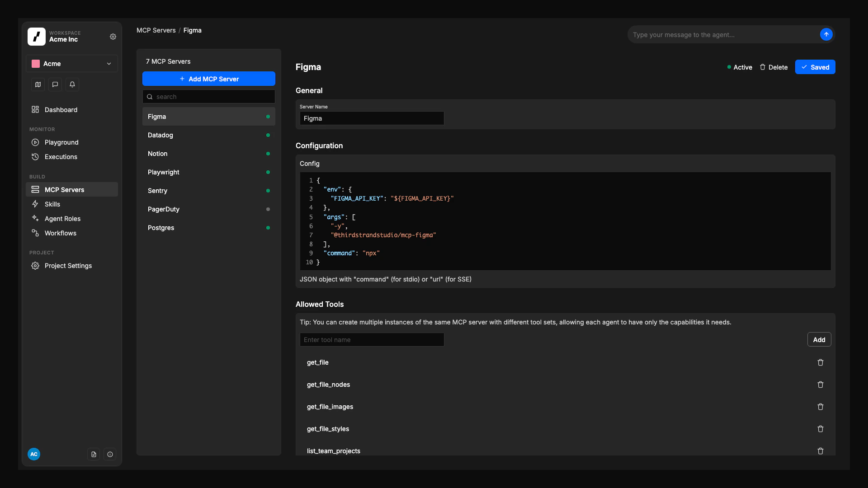
Task: Open the document icon at sidebar bottom
Action: [94, 454]
